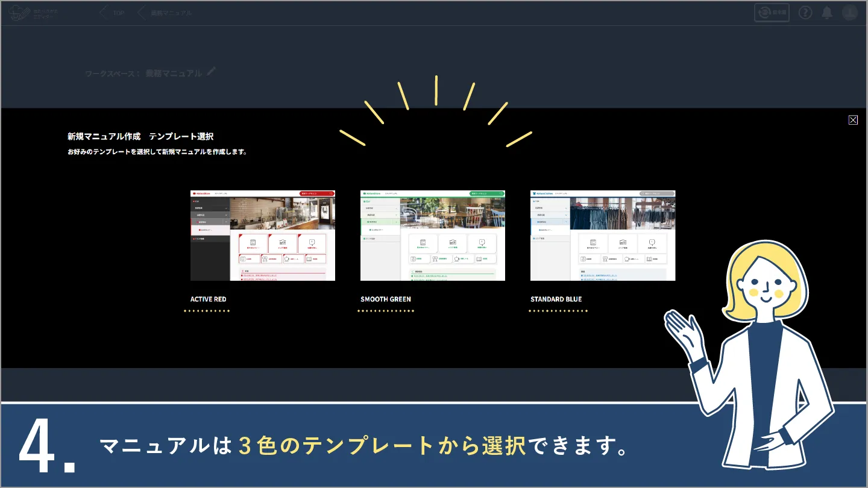
Task: Go to TOP breadcrumb link
Action: click(119, 13)
